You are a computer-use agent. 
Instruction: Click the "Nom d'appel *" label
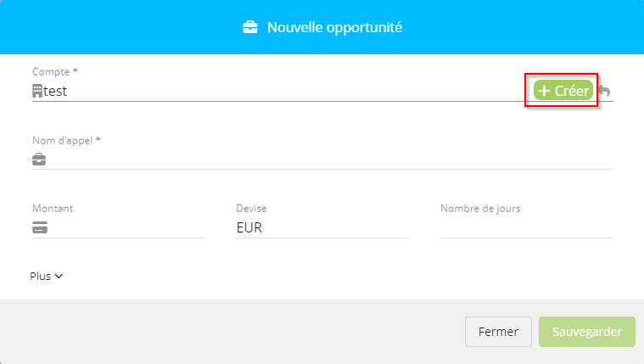(66, 140)
